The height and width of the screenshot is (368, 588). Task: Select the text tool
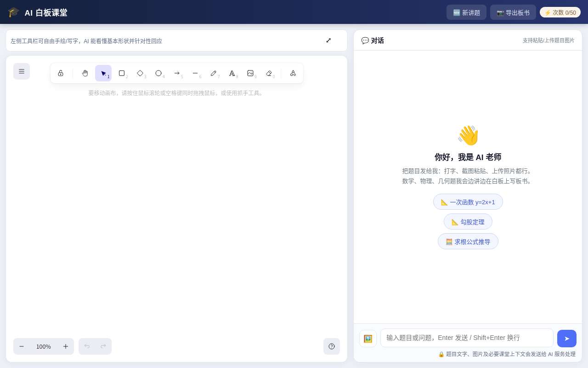click(x=232, y=73)
